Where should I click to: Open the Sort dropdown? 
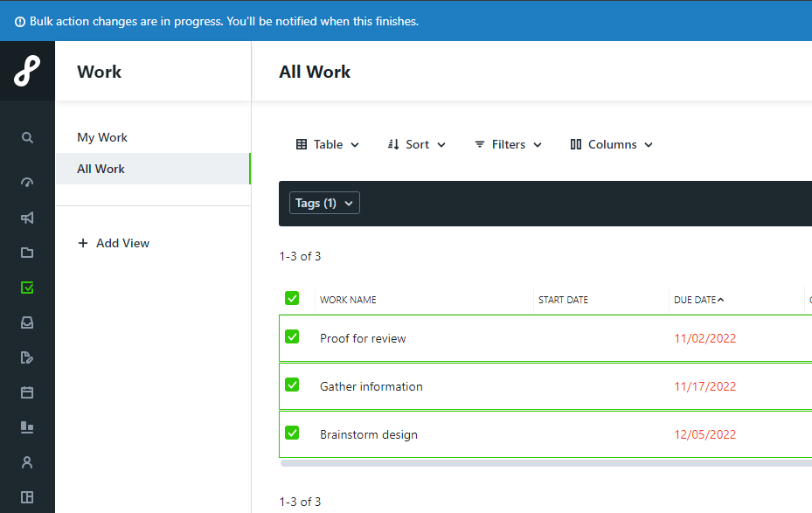[x=417, y=145]
